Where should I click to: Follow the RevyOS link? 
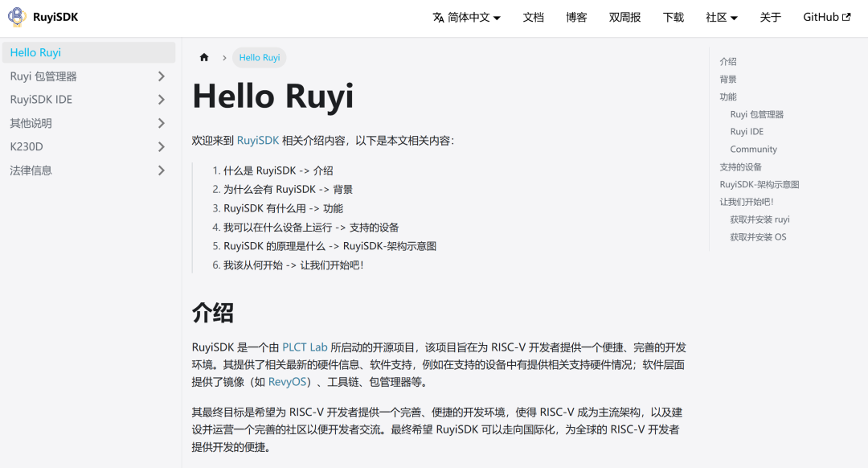point(287,382)
